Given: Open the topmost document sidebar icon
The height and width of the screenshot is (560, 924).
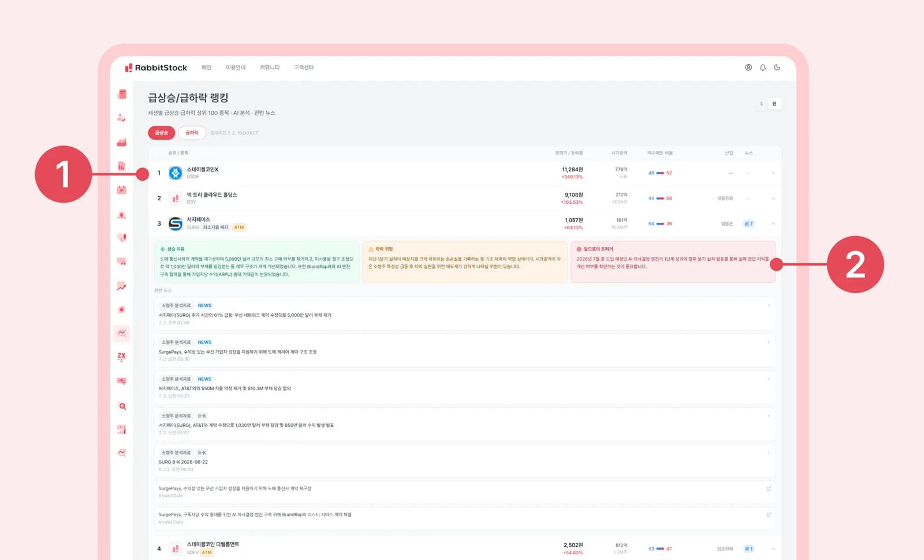Looking at the screenshot, I should (x=122, y=94).
